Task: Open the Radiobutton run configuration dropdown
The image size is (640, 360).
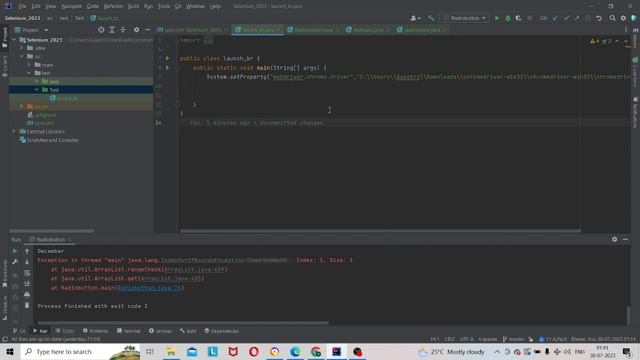Action: pyautogui.click(x=465, y=18)
